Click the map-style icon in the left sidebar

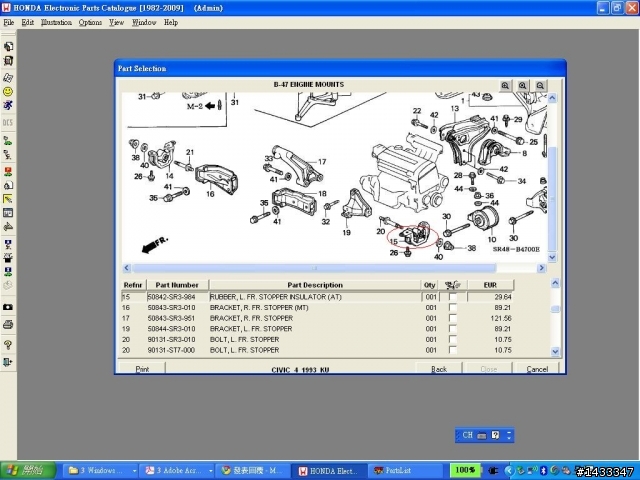8,78
